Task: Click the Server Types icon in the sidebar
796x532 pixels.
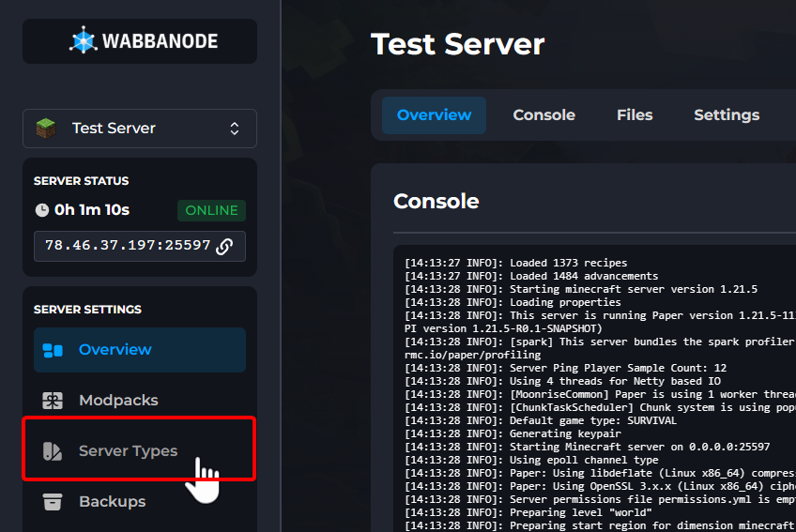Action: (x=53, y=450)
